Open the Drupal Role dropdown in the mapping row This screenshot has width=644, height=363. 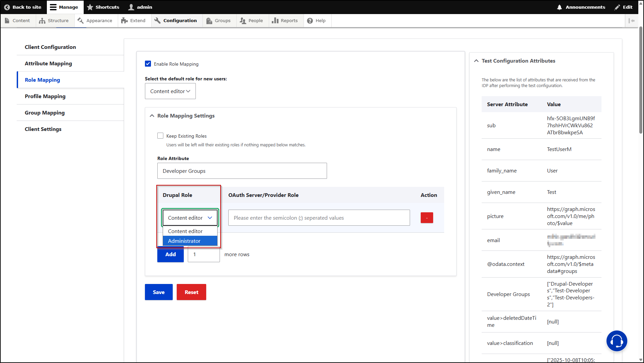[190, 218]
